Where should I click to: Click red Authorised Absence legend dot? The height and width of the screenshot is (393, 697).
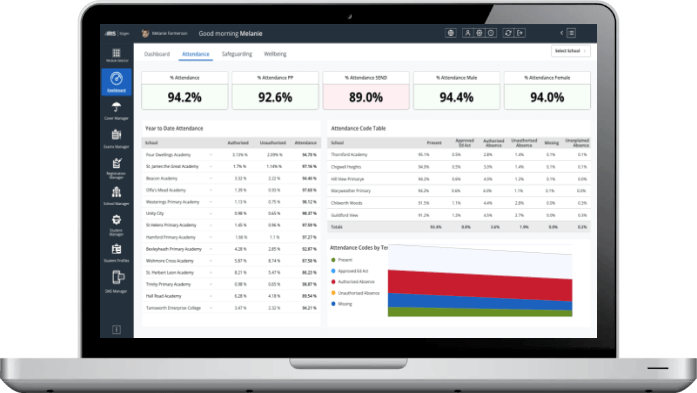point(333,282)
